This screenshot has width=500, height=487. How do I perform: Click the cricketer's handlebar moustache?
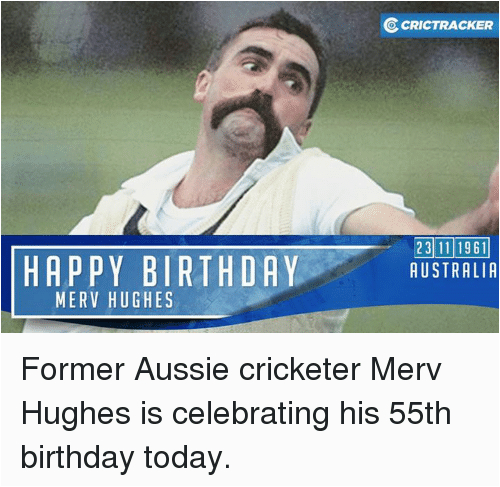click(247, 117)
